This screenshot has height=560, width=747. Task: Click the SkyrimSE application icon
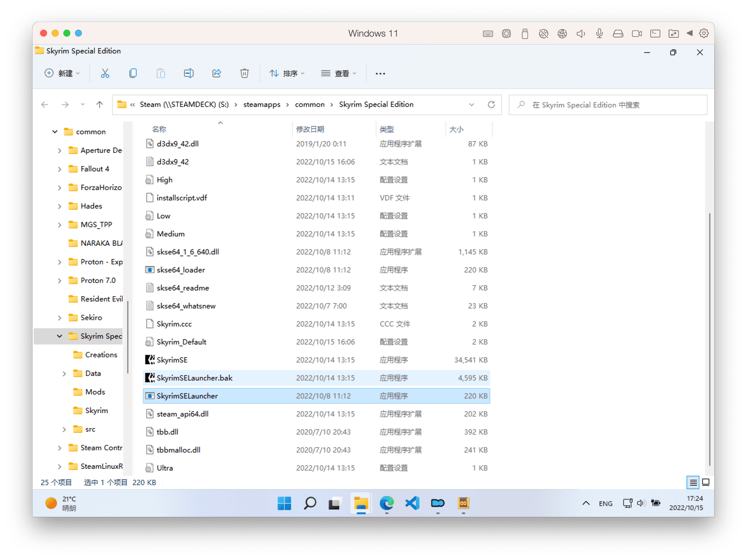point(149,359)
